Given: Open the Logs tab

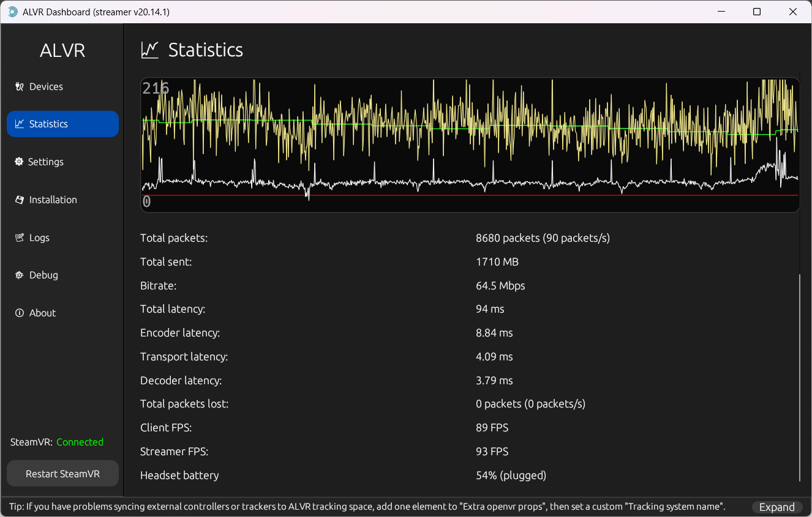Looking at the screenshot, I should point(39,238).
